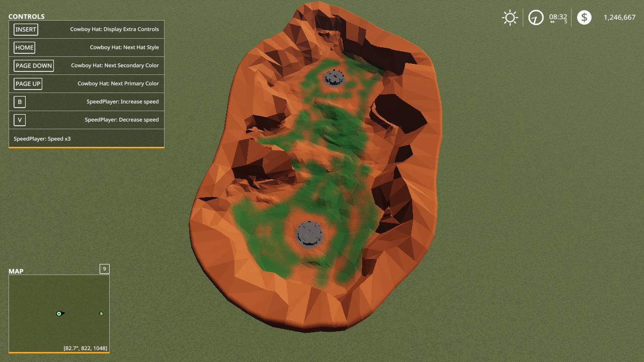This screenshot has height=362, width=644.
Task: Click the 1,246,667 money balance
Action: point(619,18)
